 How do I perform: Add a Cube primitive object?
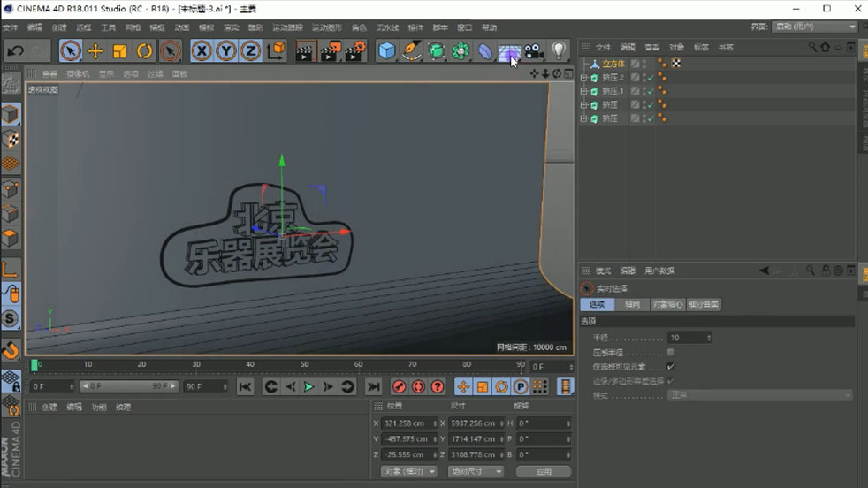(387, 51)
